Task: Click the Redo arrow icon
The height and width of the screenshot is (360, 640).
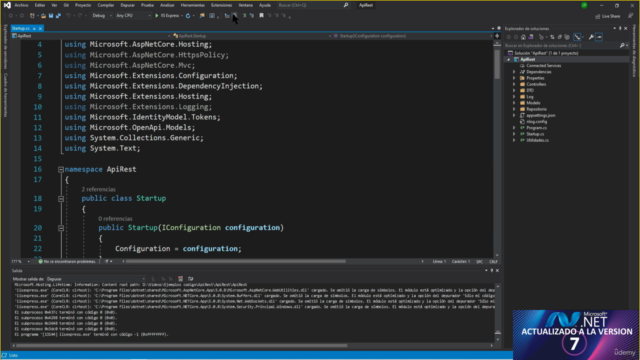Action: 80,16
